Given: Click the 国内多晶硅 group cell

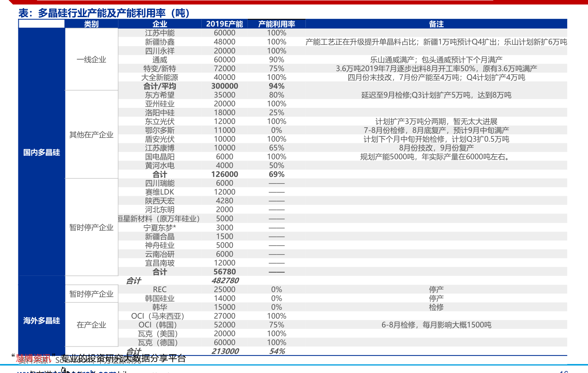Looking at the screenshot, I should pos(42,152).
